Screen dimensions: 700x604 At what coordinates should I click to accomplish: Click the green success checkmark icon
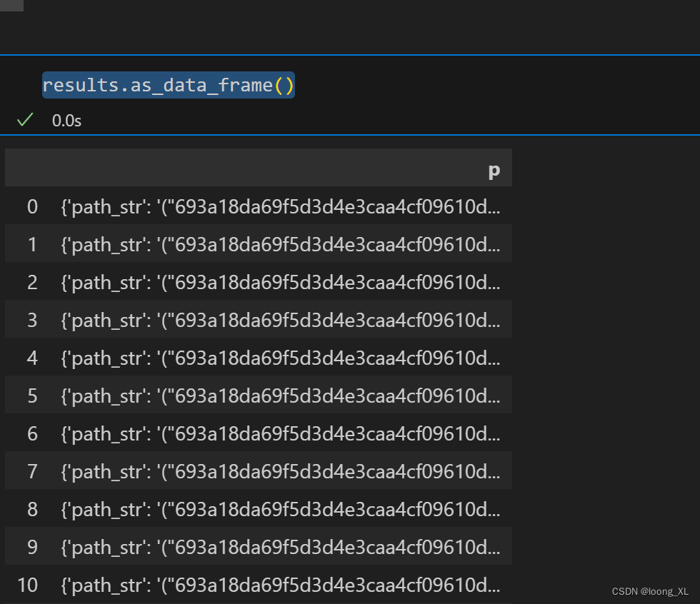tap(25, 120)
